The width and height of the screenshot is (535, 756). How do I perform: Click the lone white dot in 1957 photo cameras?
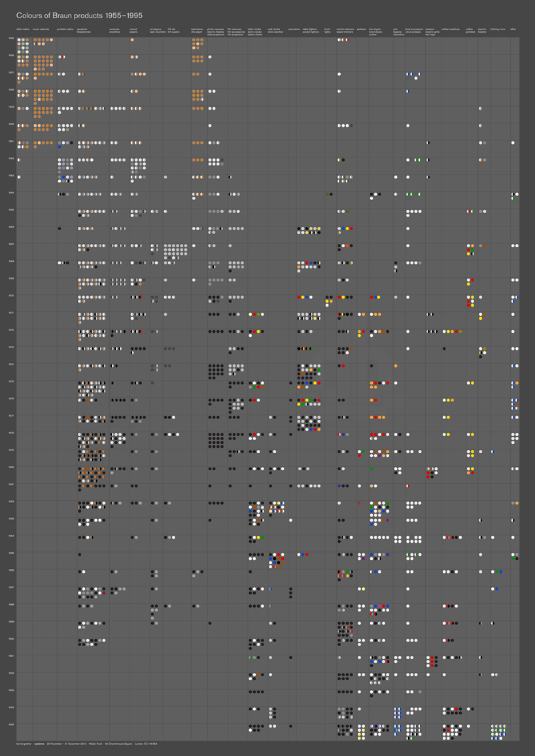pos(210,74)
